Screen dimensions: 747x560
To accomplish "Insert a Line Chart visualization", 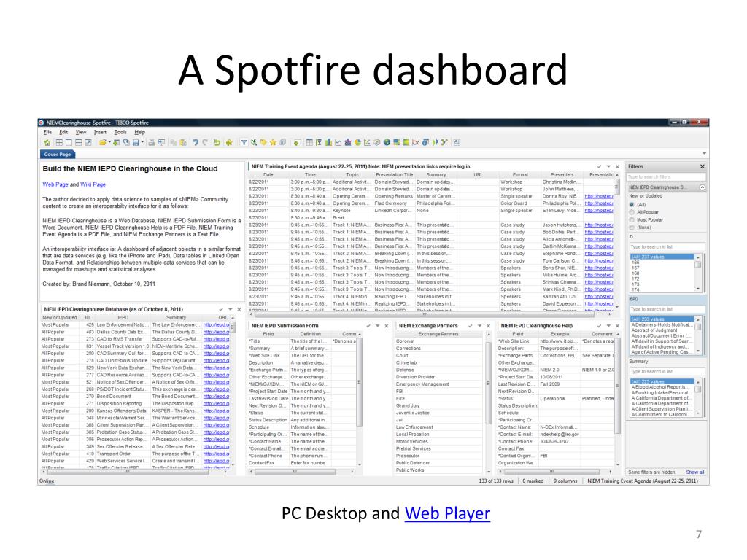I will (338, 142).
